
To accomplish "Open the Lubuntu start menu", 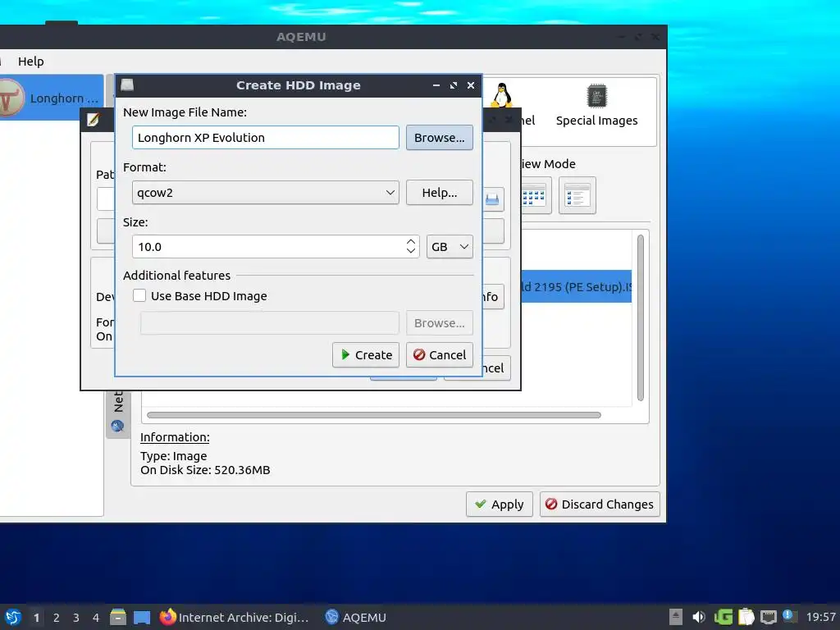I will click(x=12, y=617).
